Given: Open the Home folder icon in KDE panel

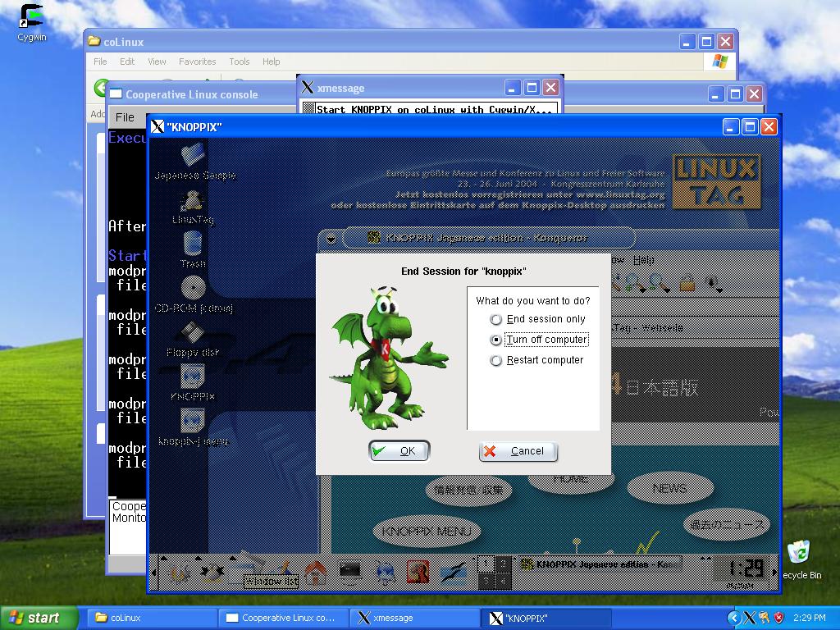Looking at the screenshot, I should point(315,573).
